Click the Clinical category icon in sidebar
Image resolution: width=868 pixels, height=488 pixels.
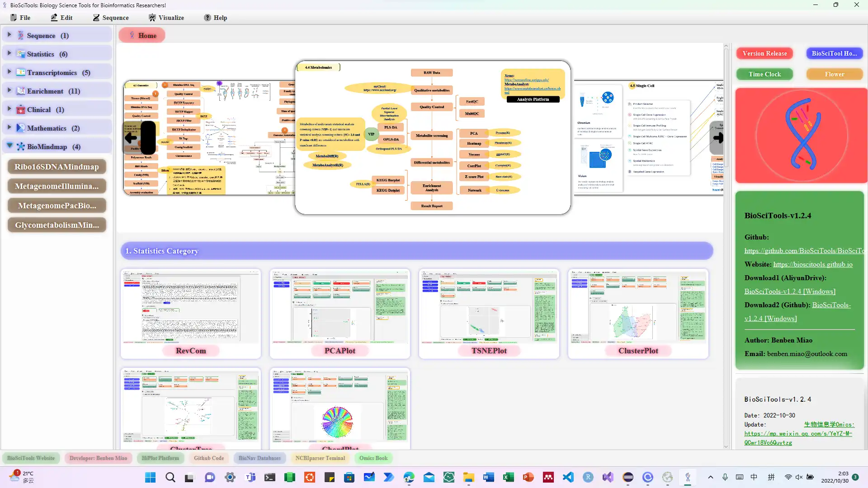[21, 109]
